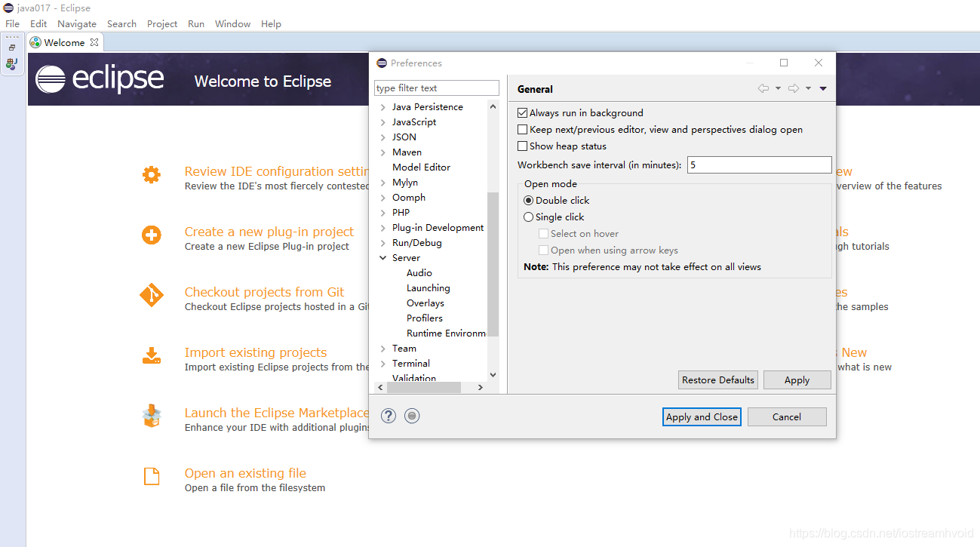Image resolution: width=980 pixels, height=547 pixels.
Task: Select the Audio item under Server
Action: tap(419, 273)
